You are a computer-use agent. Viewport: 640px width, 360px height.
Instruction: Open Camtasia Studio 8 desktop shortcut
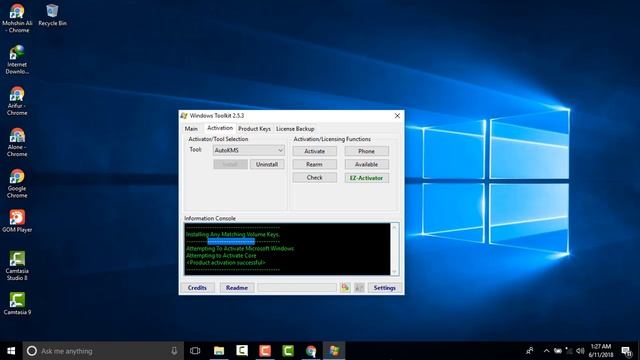[x=17, y=266]
